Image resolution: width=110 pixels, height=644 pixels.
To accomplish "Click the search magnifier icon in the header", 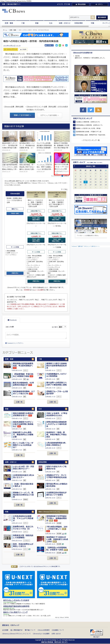I will (93, 17).
